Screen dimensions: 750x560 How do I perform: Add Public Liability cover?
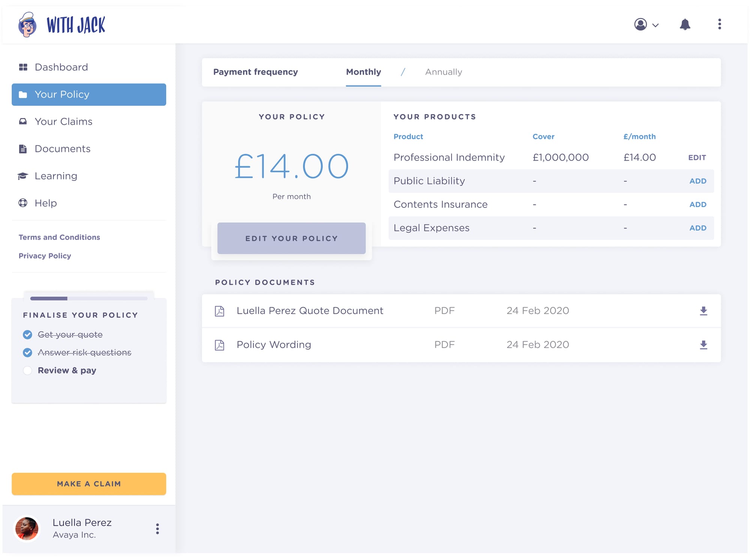tap(697, 181)
